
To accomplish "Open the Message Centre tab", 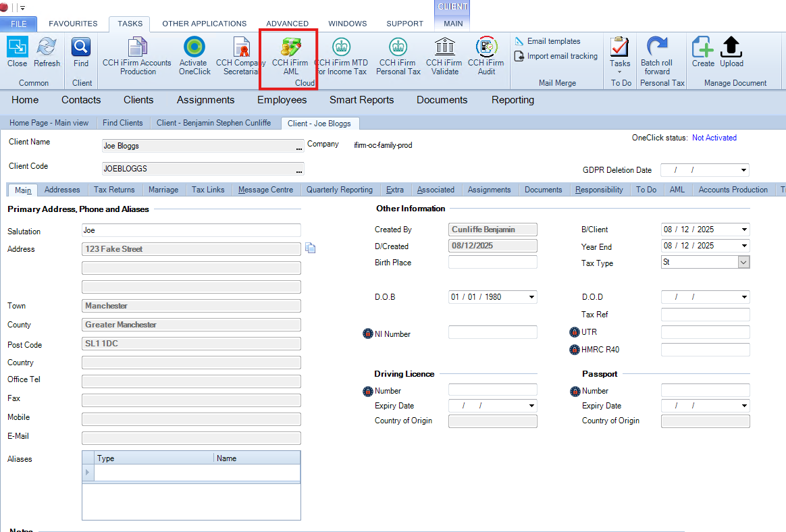I will pyautogui.click(x=265, y=190).
